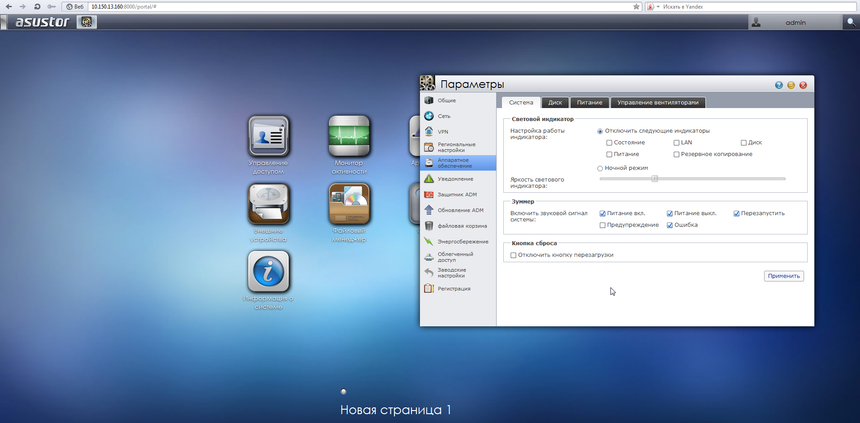Open the Управление доступом desktop app
The width and height of the screenshot is (860, 423).
[x=268, y=138]
